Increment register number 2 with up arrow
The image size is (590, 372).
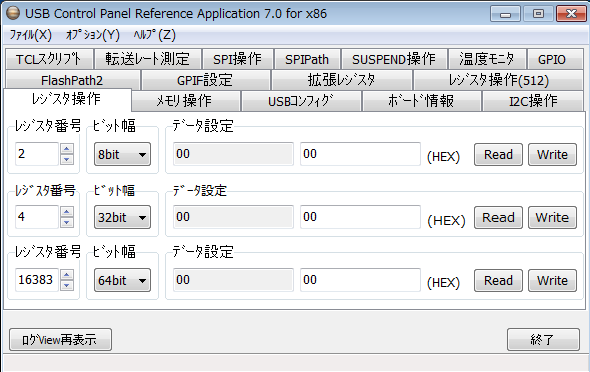click(x=67, y=149)
